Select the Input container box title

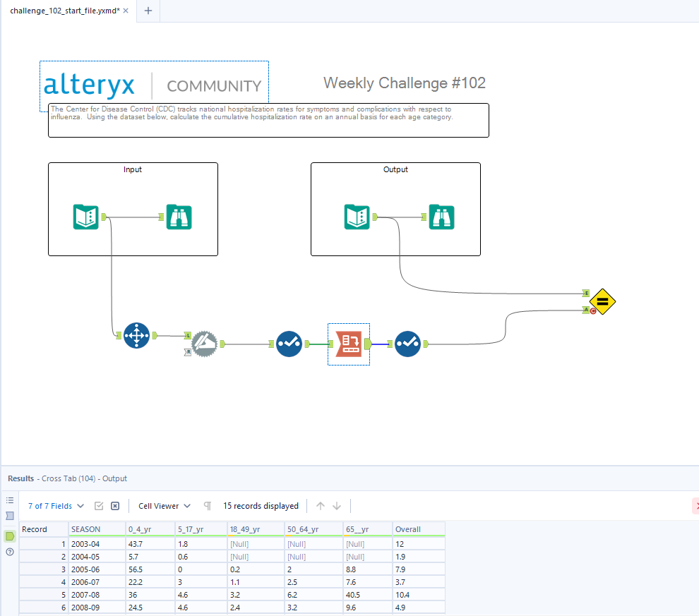point(133,169)
